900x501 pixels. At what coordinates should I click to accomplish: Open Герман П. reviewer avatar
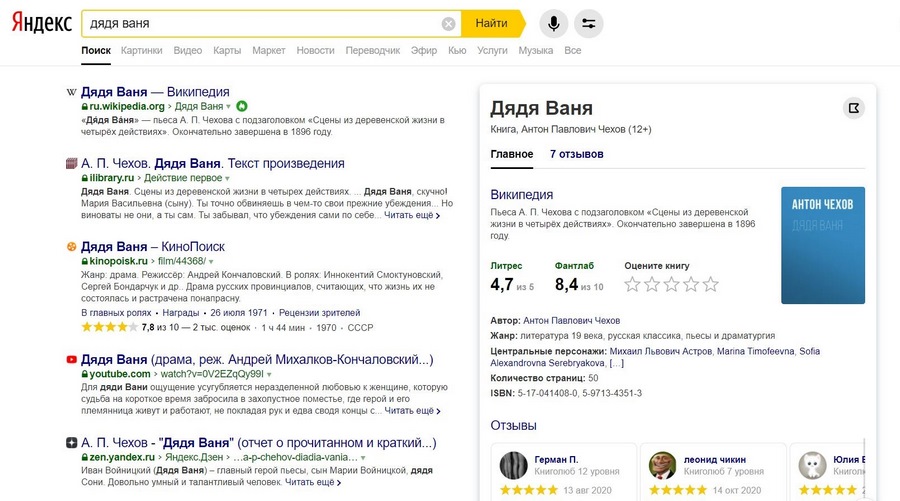click(x=513, y=465)
